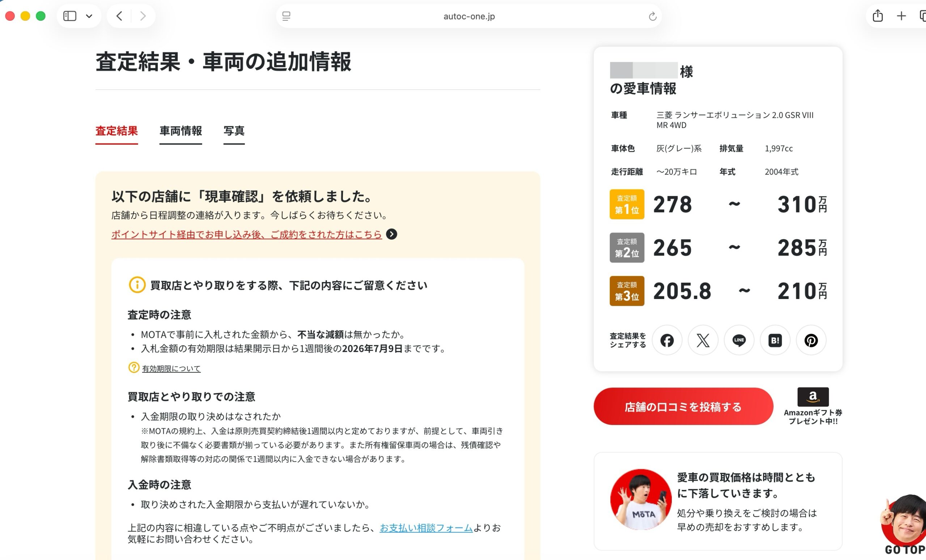Click the MOTA mascot thumbnail image
This screenshot has height=560, width=926.
pyautogui.click(x=641, y=499)
